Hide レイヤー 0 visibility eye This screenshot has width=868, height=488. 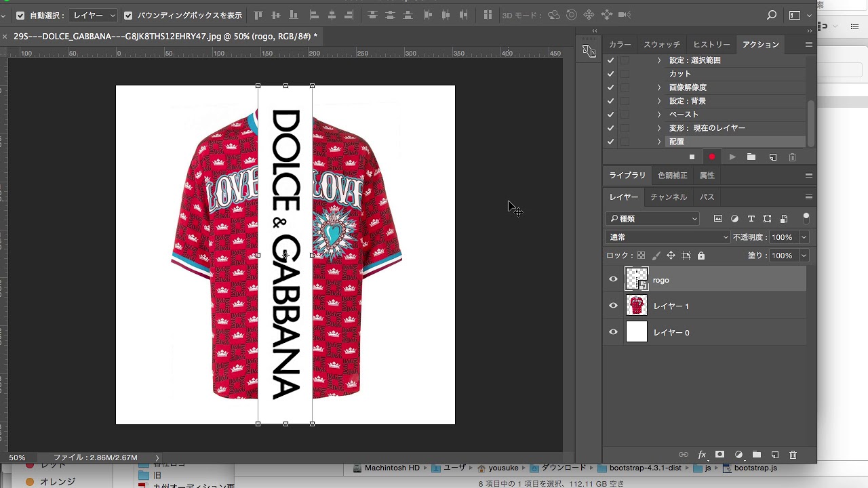point(613,332)
